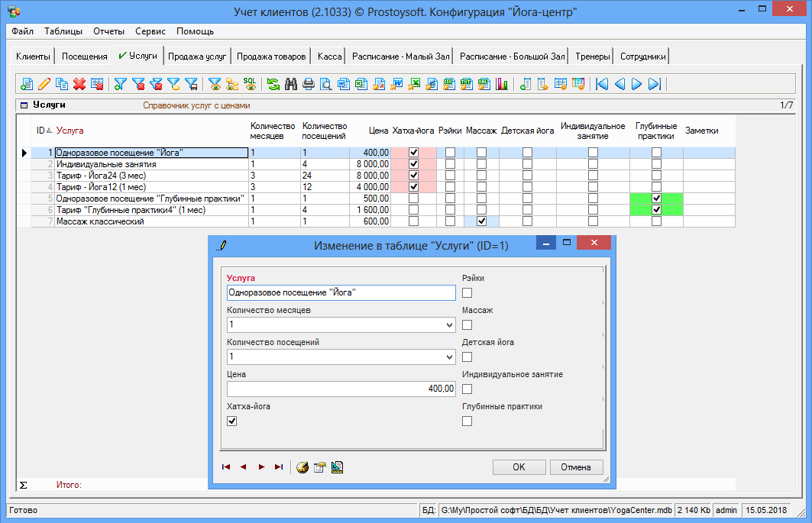Go to last record with toolbar arrow

pyautogui.click(x=655, y=84)
